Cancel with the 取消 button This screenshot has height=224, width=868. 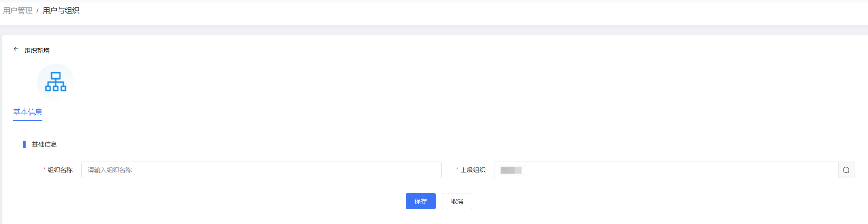click(x=457, y=201)
